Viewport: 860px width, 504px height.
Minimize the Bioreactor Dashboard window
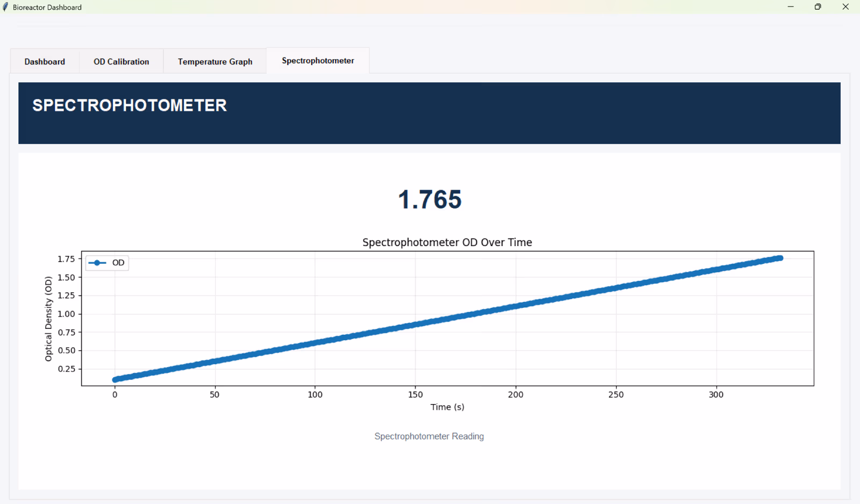791,7
